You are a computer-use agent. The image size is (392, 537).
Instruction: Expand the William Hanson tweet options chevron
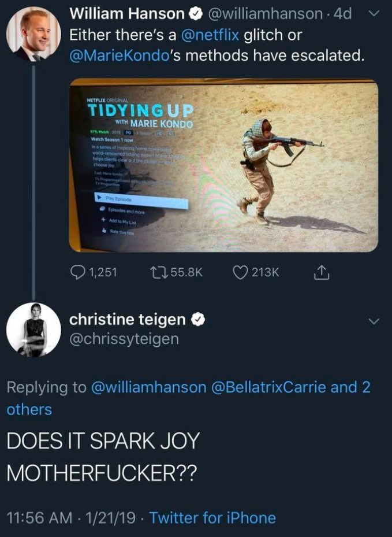[373, 12]
